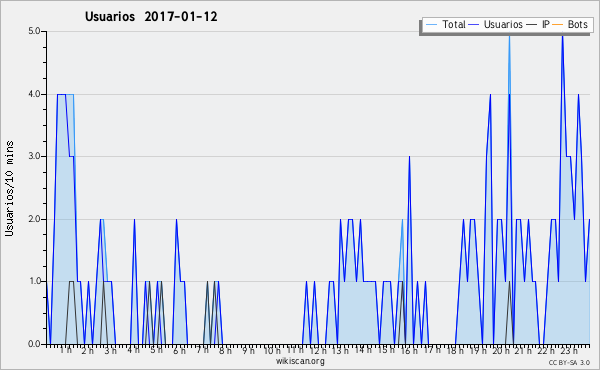
Task: Click the '5 h' x-axis label
Action: 157,350
